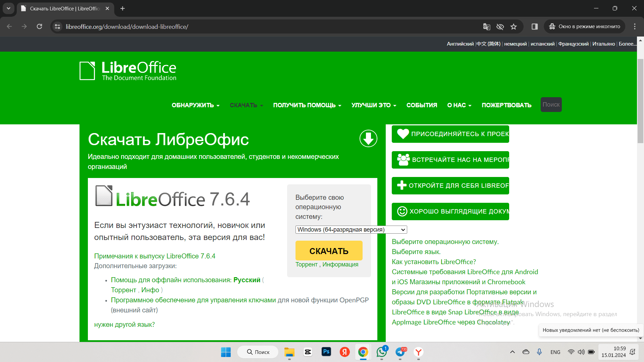644x362 pixels.
Task: Open WhatsApp from taskbar
Action: click(x=381, y=352)
